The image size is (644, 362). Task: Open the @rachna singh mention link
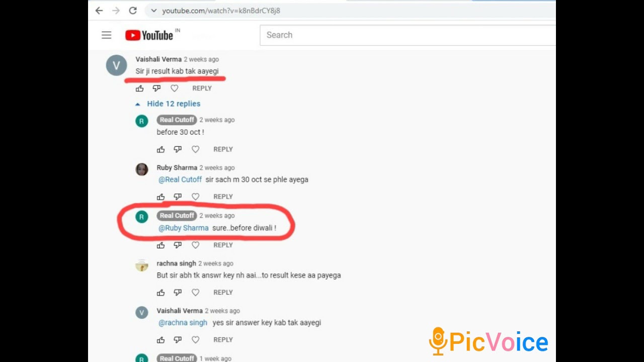tap(183, 323)
